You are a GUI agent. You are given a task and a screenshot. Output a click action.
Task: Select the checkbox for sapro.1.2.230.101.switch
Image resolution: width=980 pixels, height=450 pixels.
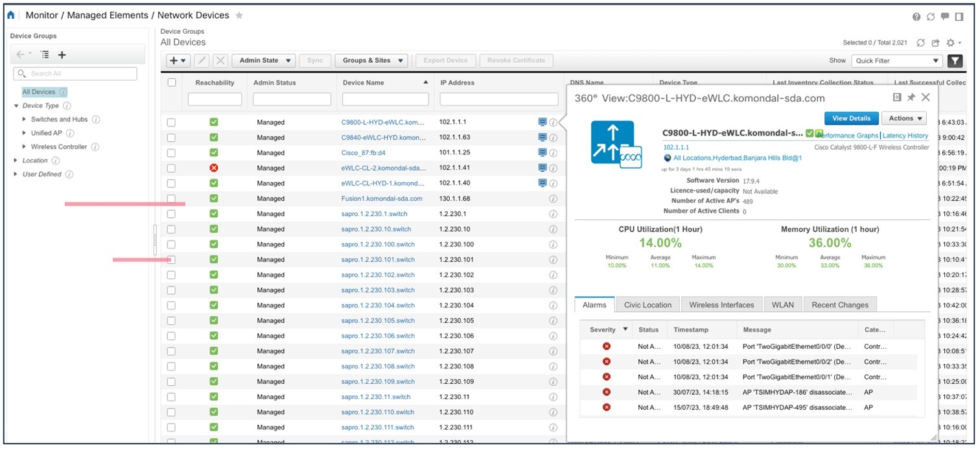[172, 259]
